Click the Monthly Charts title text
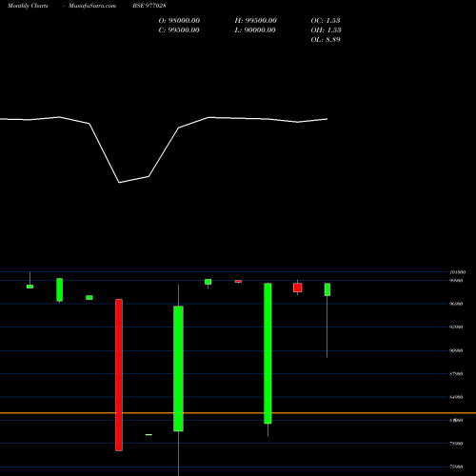This screenshot has height=476, width=476. tap(28, 6)
